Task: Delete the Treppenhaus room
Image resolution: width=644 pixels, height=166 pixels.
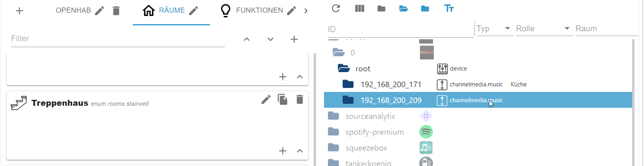Action: tap(300, 99)
